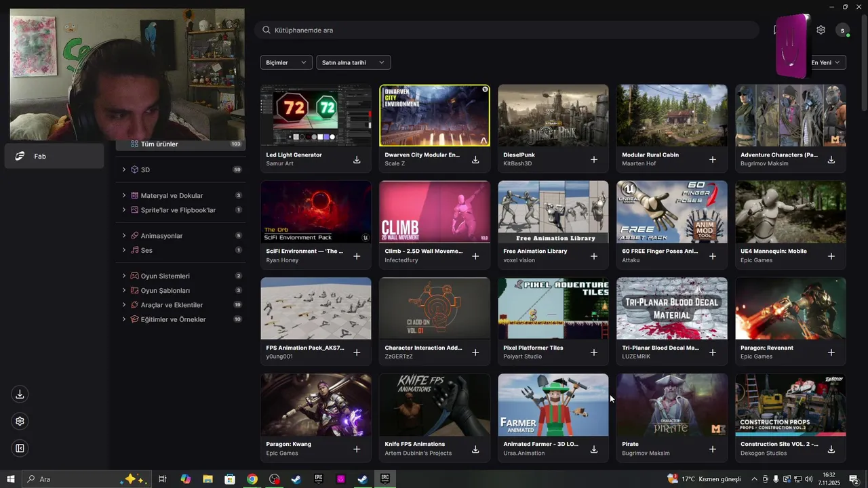
Task: Click plus icon on Character Interaction Add-on
Action: point(475,352)
